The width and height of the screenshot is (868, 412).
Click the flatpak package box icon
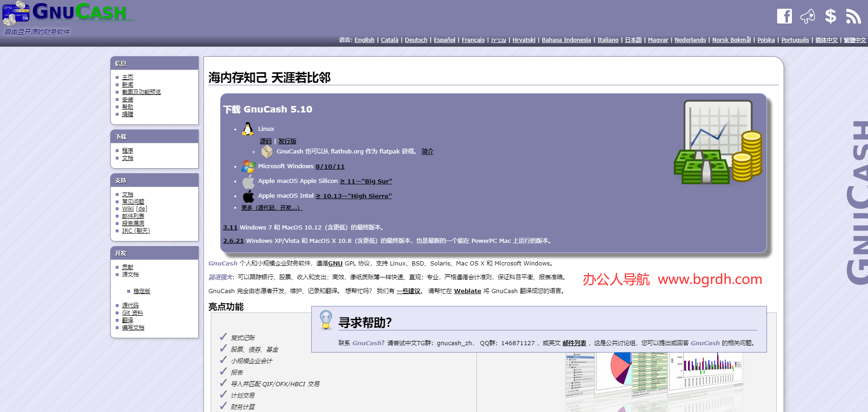[x=267, y=152]
